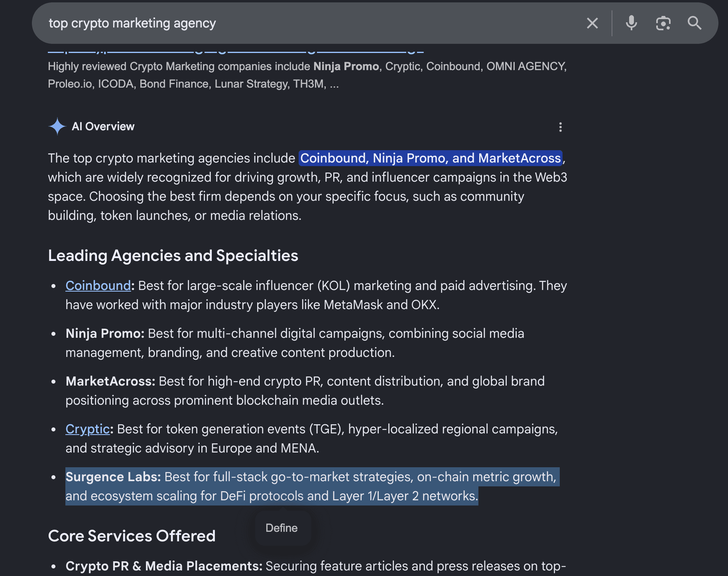
Task: Click 'space. Choosing the best firm depends' line
Action: (x=286, y=196)
